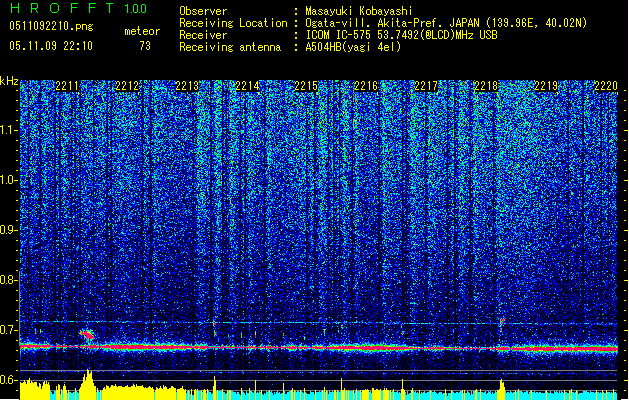
Task: Click the 2216 time marker
Action: click(x=366, y=86)
